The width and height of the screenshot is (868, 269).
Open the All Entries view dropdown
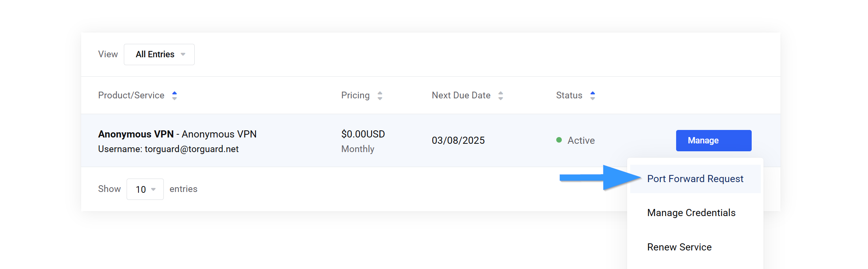[159, 55]
